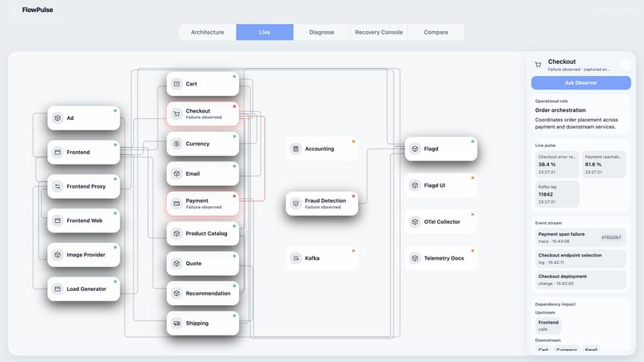Select the Accounting node's ledger icon
The image size is (644, 362).
[x=296, y=149]
